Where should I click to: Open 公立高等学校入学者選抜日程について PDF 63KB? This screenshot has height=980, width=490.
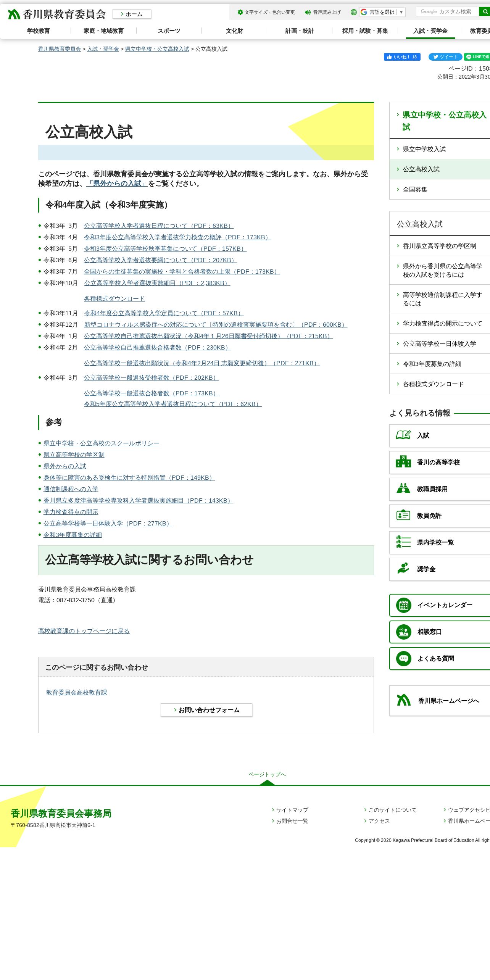click(159, 226)
